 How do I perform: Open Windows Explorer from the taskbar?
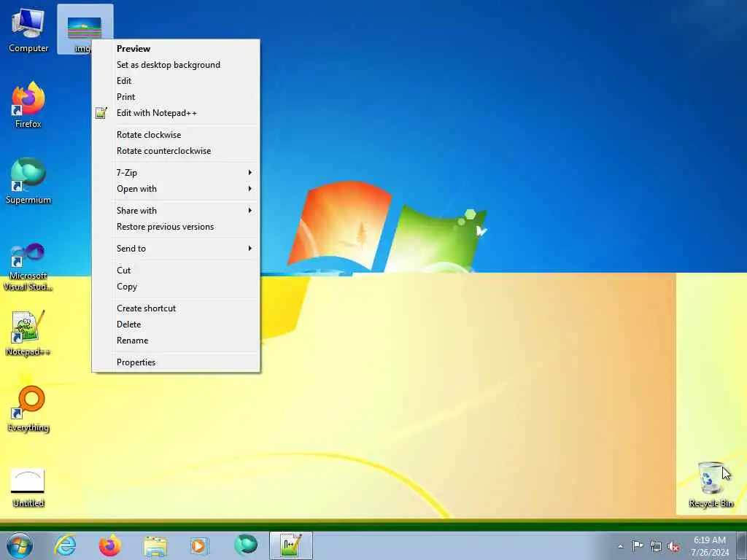[x=155, y=545]
